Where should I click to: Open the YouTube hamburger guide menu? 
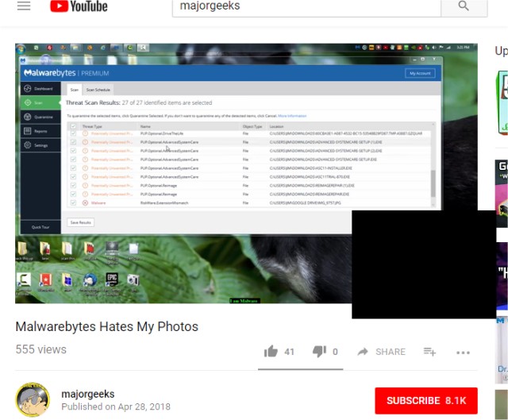tap(24, 6)
